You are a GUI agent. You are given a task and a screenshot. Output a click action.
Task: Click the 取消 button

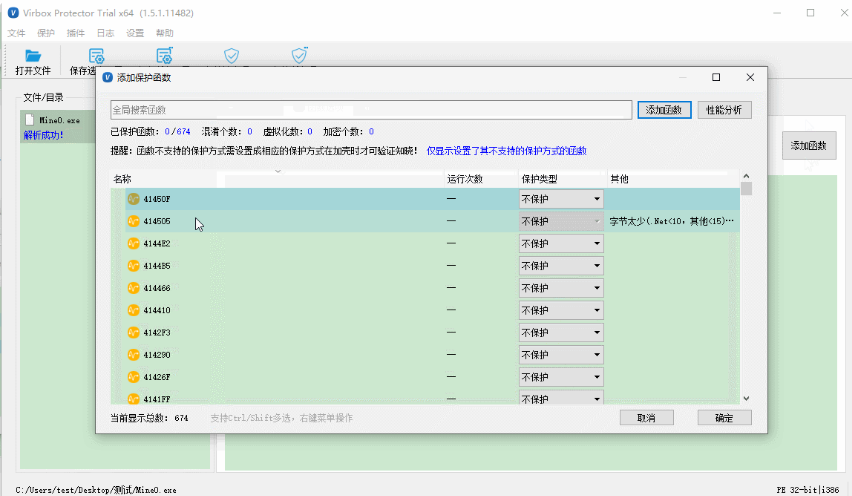pyautogui.click(x=647, y=418)
